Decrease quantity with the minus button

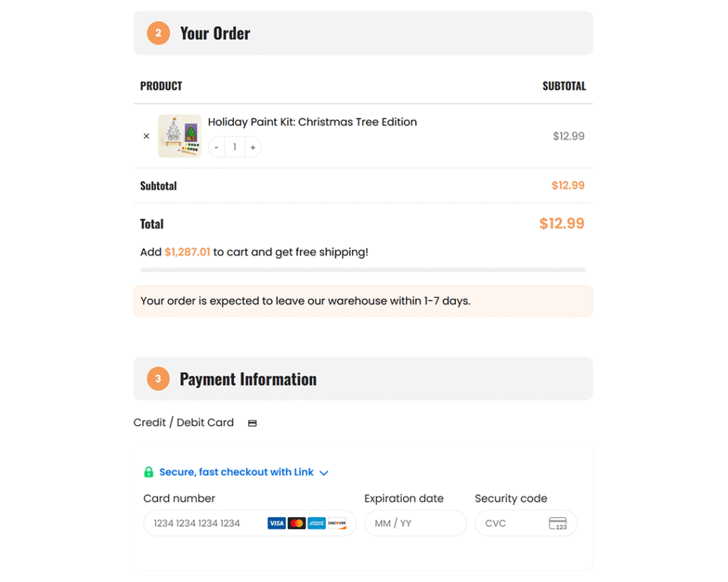click(217, 147)
